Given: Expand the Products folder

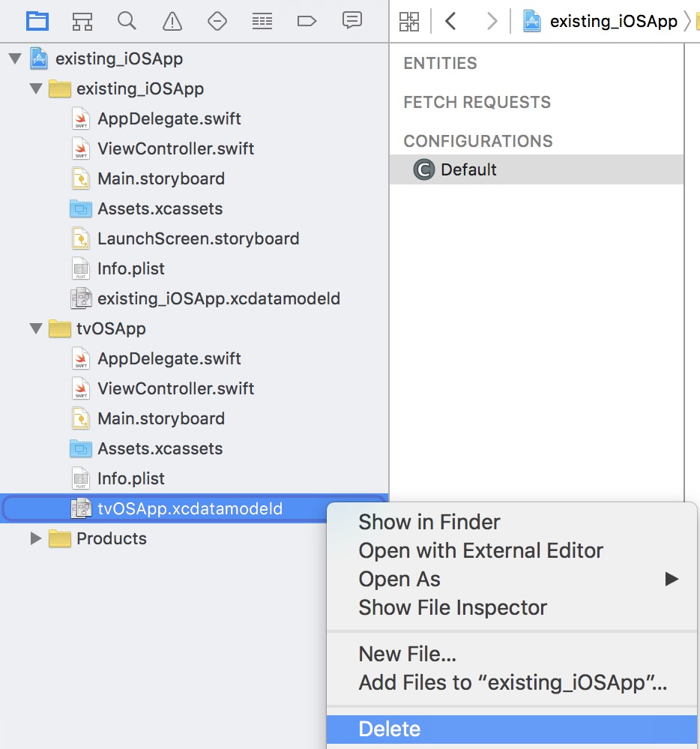Looking at the screenshot, I should click(36, 539).
